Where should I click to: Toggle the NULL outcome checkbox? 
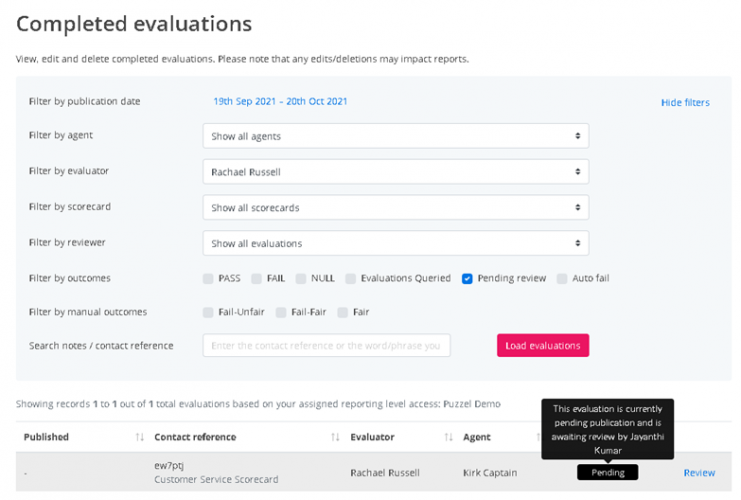click(x=300, y=279)
